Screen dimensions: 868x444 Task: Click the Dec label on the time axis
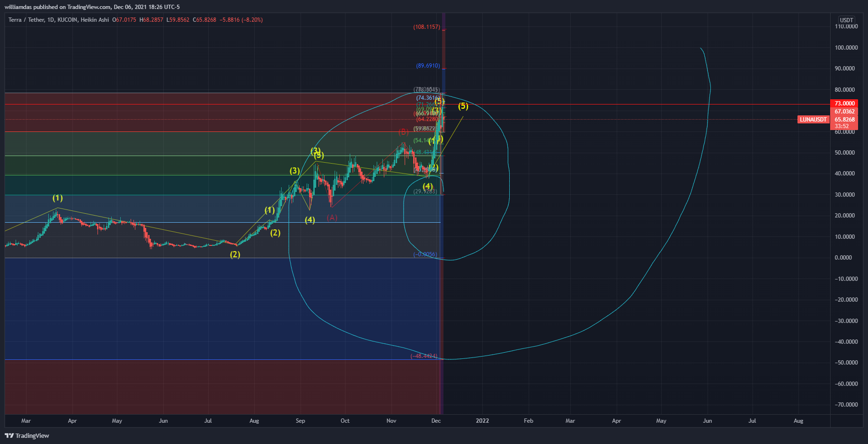pyautogui.click(x=436, y=421)
